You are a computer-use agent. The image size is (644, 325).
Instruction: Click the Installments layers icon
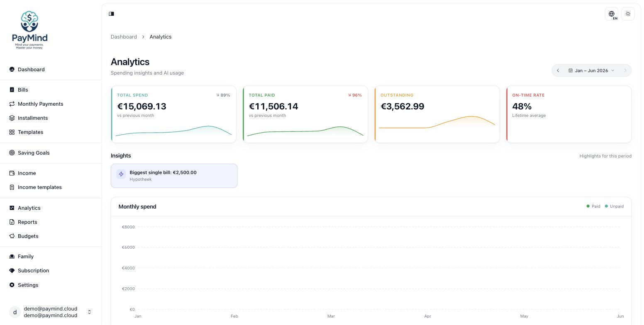click(x=12, y=118)
